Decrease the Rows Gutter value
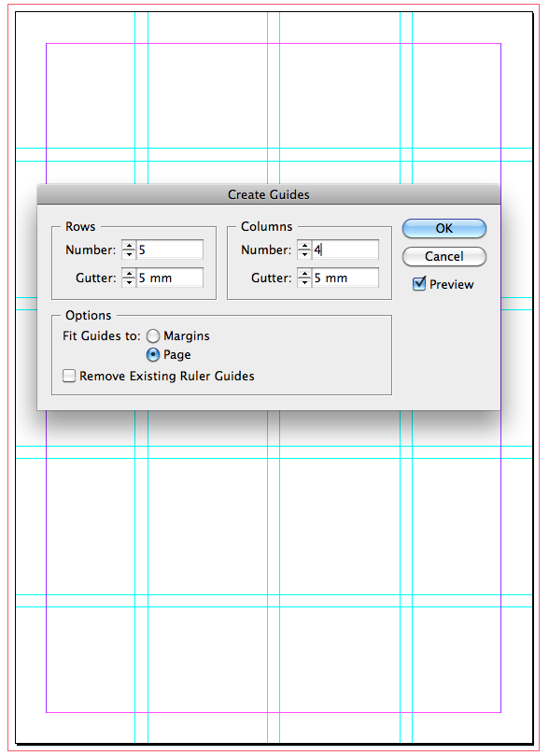 (129, 281)
